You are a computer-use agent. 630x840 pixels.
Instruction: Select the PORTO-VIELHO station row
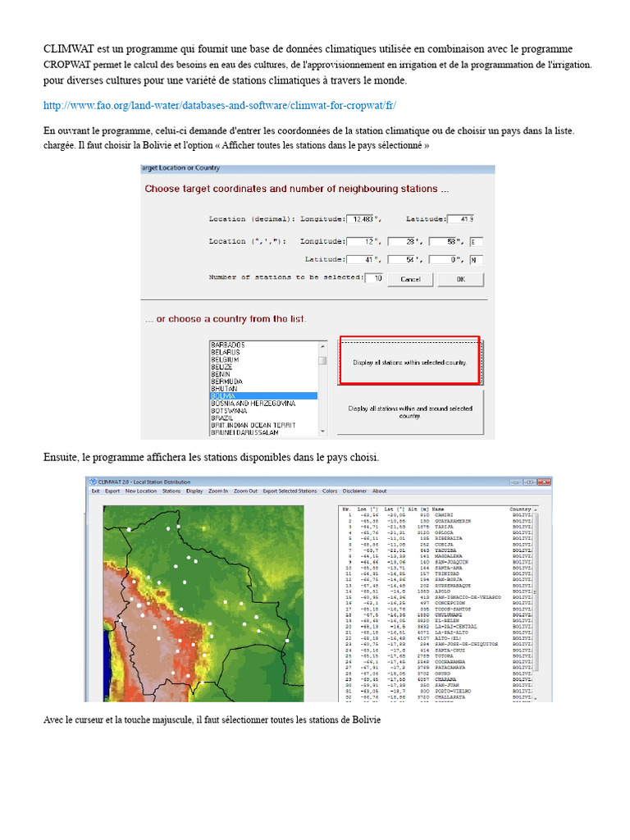[x=436, y=692]
